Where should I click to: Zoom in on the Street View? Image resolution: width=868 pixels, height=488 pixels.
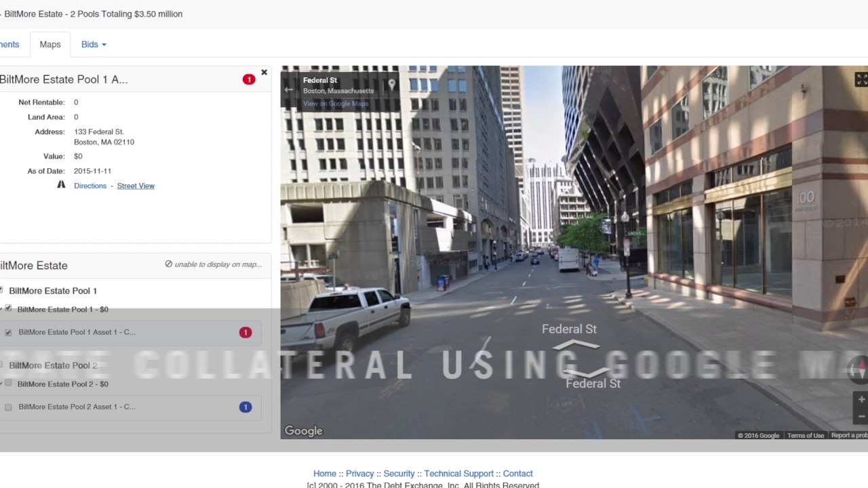coord(861,400)
